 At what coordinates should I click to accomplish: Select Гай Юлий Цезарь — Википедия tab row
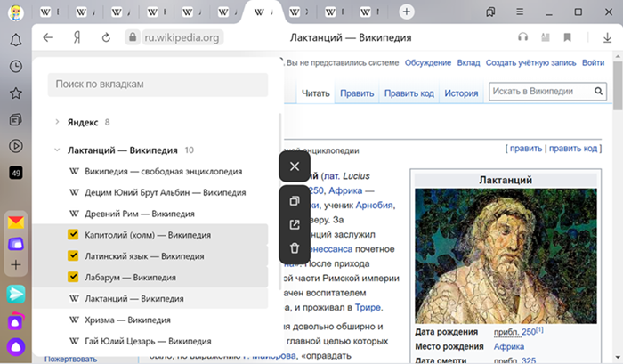pos(150,341)
